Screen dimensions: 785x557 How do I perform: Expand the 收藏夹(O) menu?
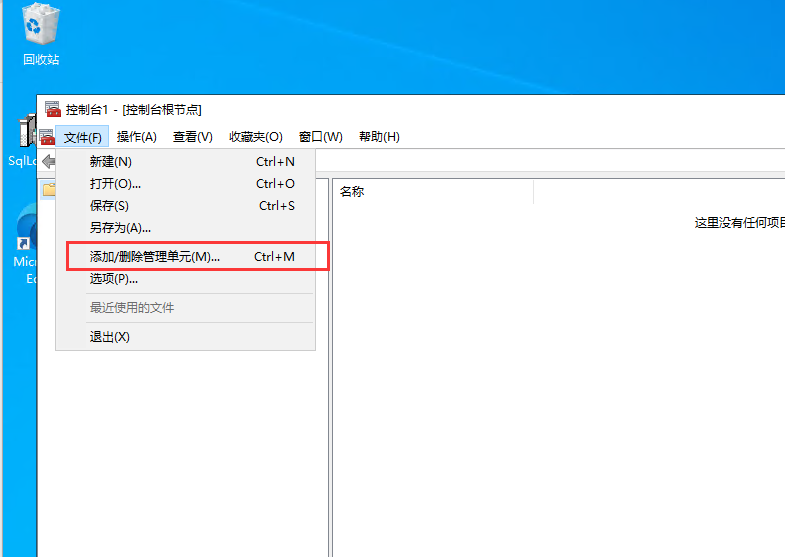pyautogui.click(x=255, y=137)
